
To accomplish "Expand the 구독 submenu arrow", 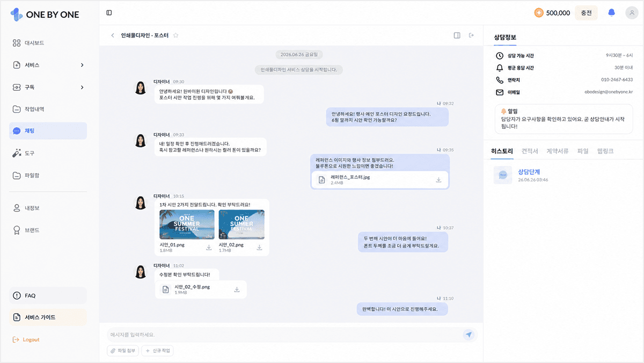I will point(82,87).
